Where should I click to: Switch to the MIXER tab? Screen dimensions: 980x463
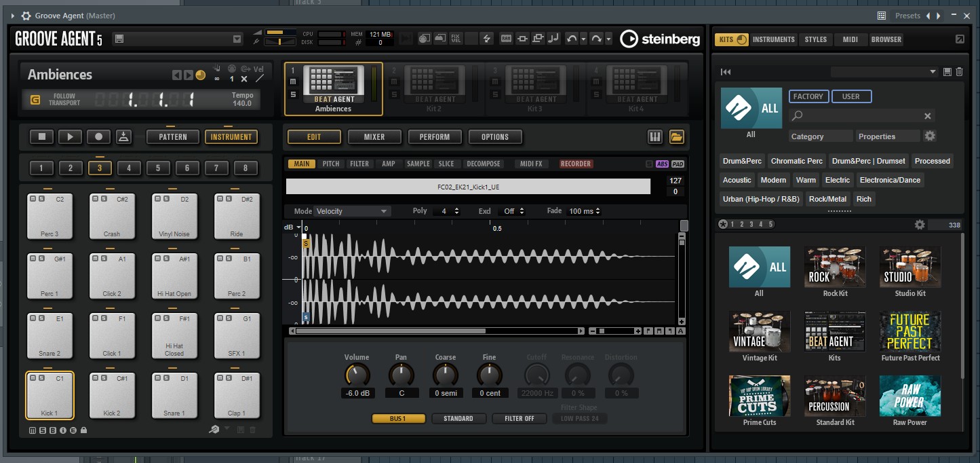[374, 137]
